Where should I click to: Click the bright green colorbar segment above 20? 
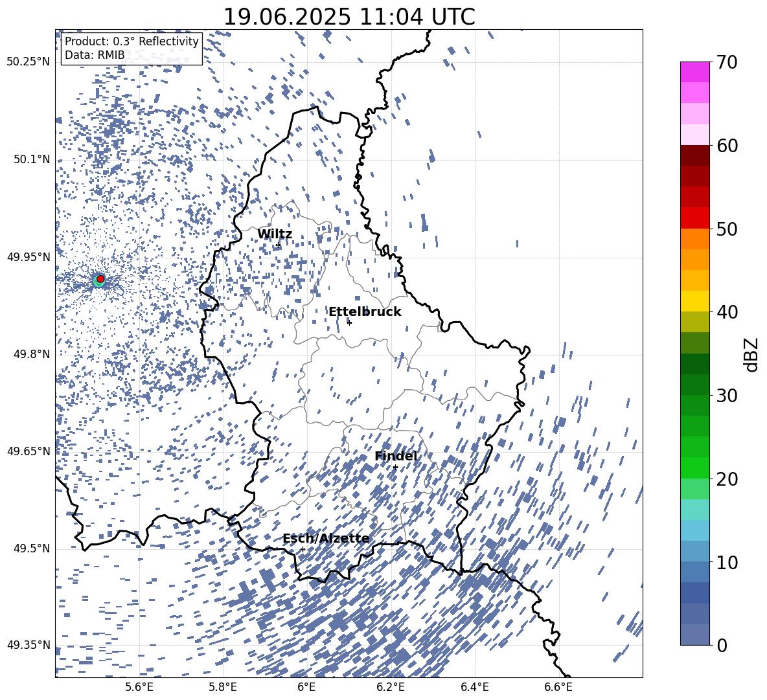[694, 468]
